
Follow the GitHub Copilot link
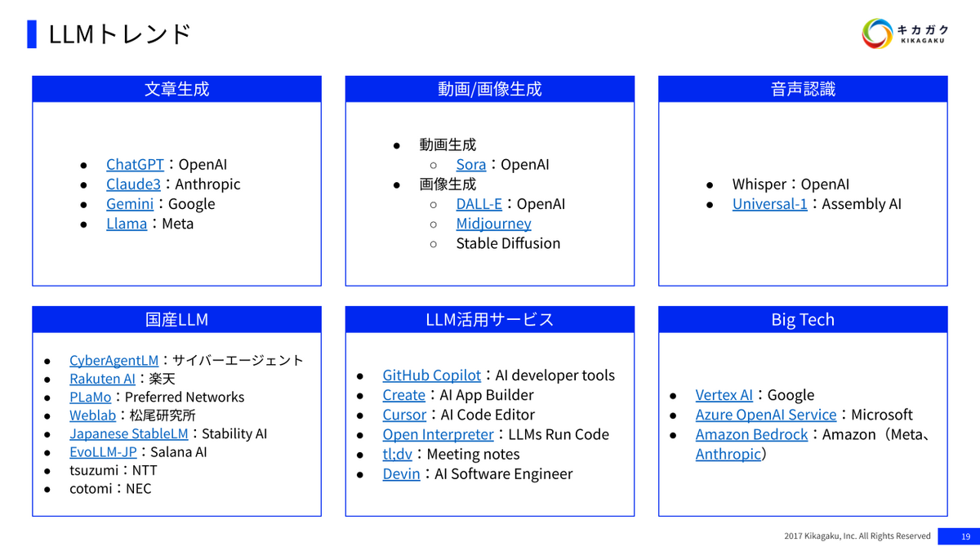[432, 375]
